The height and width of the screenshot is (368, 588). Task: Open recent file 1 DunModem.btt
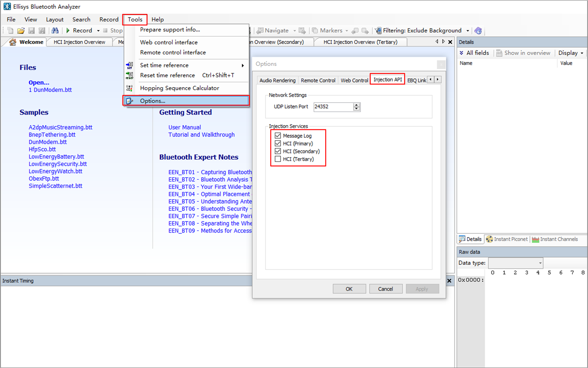click(50, 90)
